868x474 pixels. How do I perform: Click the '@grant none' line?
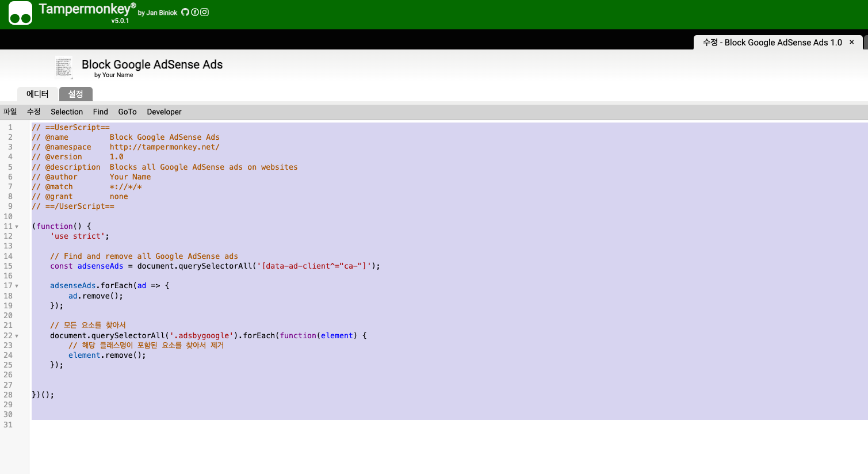pos(80,196)
